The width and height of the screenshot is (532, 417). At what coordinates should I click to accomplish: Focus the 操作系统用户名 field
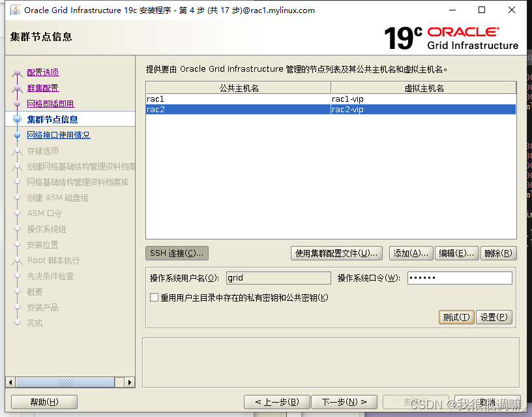click(278, 278)
